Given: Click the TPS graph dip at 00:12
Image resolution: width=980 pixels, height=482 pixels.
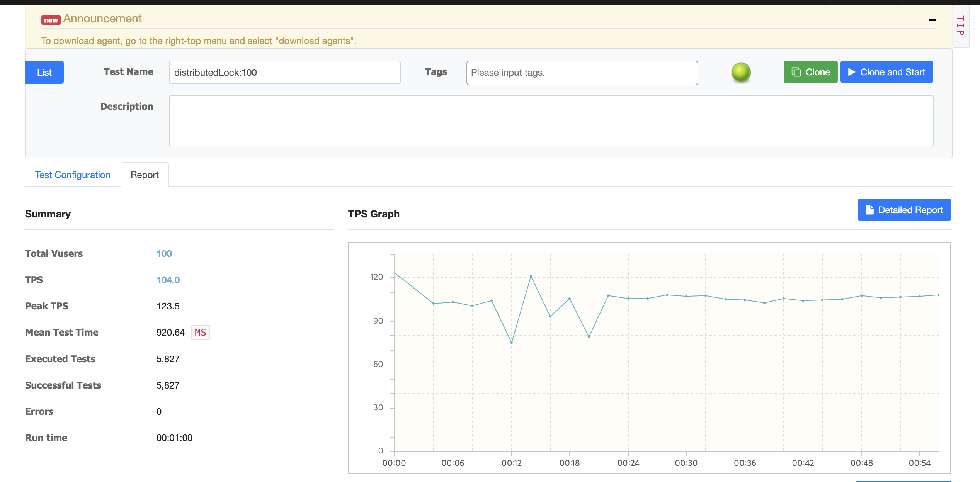Looking at the screenshot, I should click(x=512, y=343).
